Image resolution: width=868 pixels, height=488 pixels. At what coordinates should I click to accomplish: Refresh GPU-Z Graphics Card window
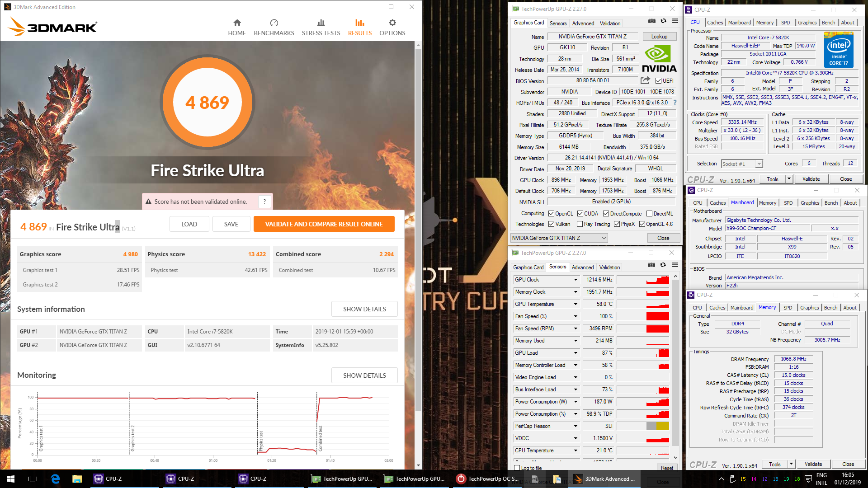coord(663,21)
